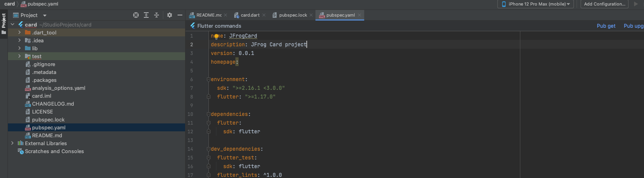Select CHANGELOG.md in project tree
This screenshot has height=178, width=644.
pos(53,104)
